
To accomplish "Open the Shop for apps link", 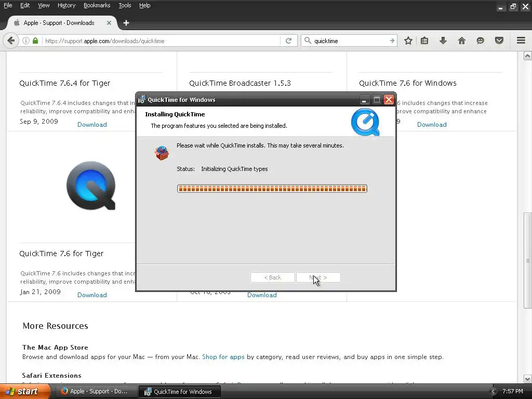I will pyautogui.click(x=223, y=357).
